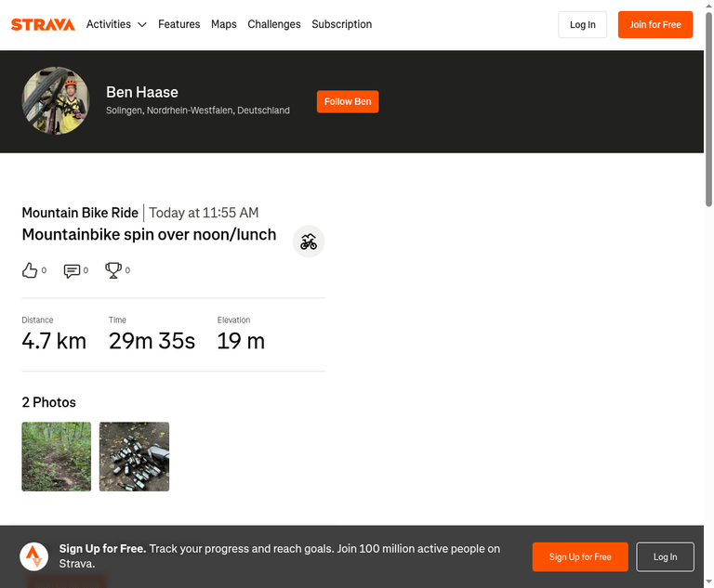This screenshot has width=714, height=588.
Task: Click Log In in the bottom banner
Action: 665,556
